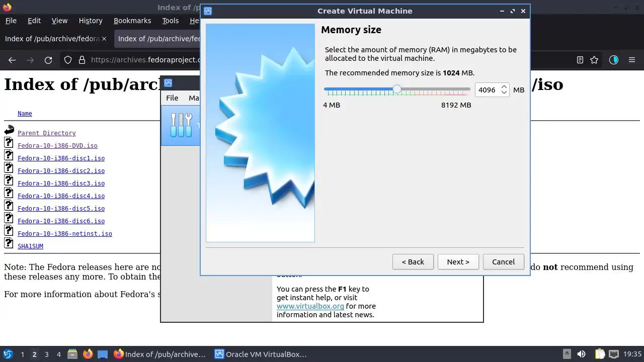644x362 pixels.
Task: Click file icon beside Fedora-10-i386-netinst.iso
Action: click(9, 231)
